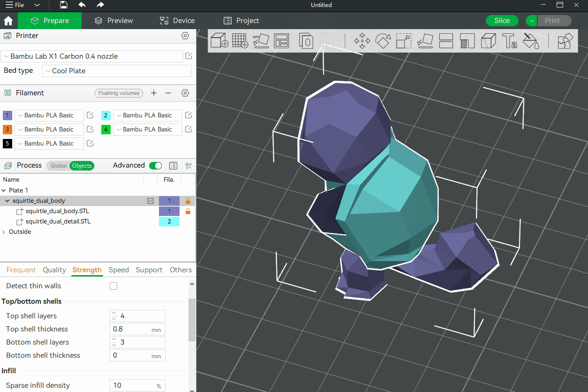The width and height of the screenshot is (588, 392).
Task: Edit preset for filament 4
Action: [188, 129]
